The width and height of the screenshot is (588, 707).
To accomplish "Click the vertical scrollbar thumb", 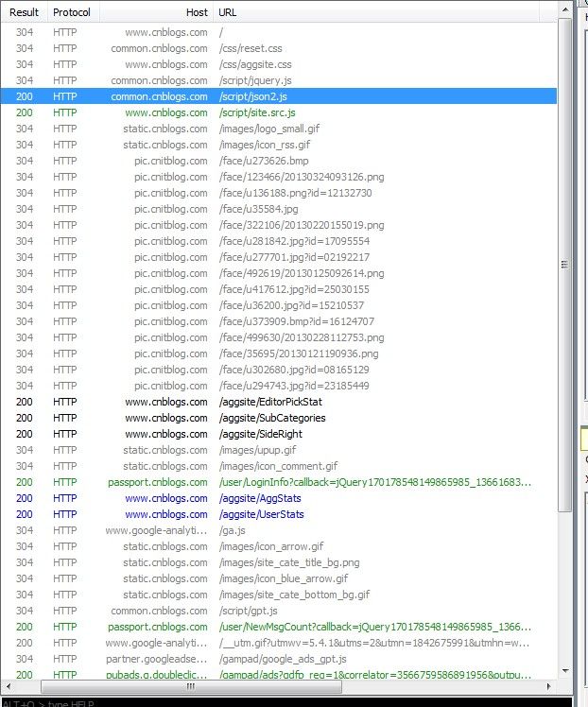I will (x=565, y=265).
